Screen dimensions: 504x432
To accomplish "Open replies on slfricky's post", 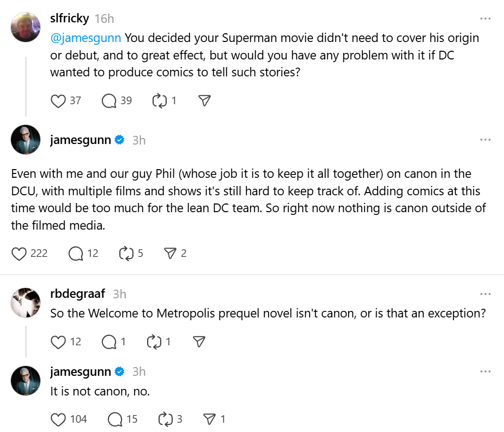I will pos(109,101).
